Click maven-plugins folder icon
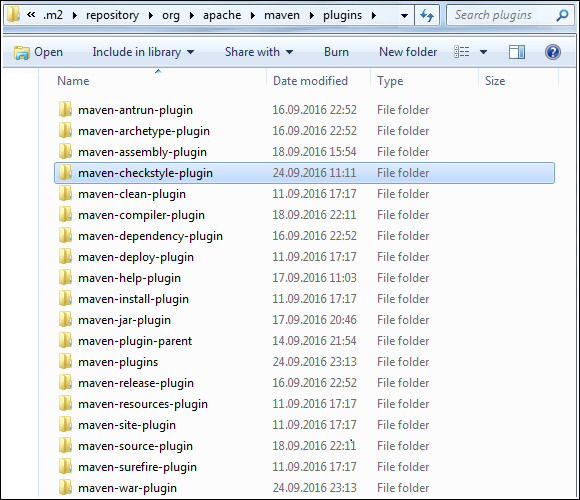Image resolution: width=580 pixels, height=500 pixels. (65, 362)
